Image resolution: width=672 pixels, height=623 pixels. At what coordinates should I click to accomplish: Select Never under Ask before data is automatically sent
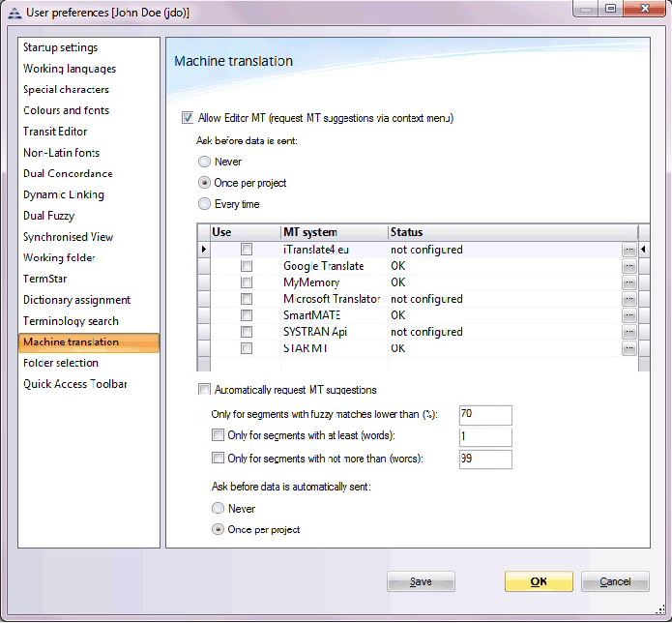tap(219, 509)
